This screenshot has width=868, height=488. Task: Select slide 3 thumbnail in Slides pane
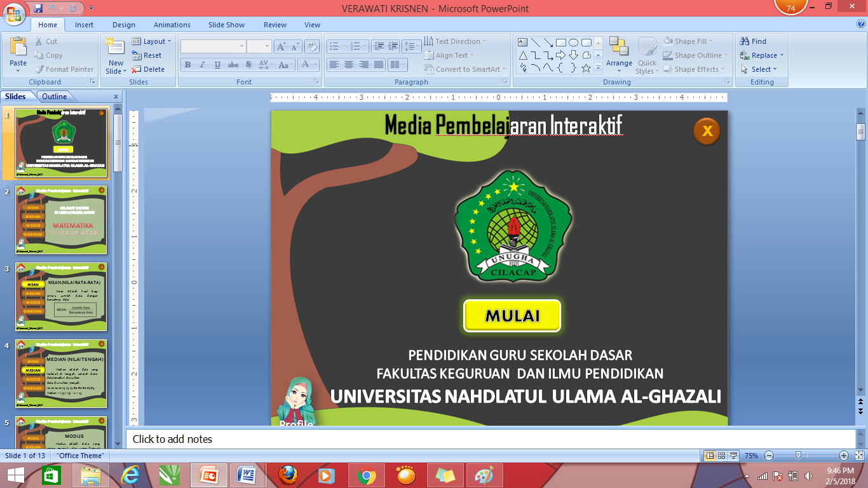[x=61, y=297]
